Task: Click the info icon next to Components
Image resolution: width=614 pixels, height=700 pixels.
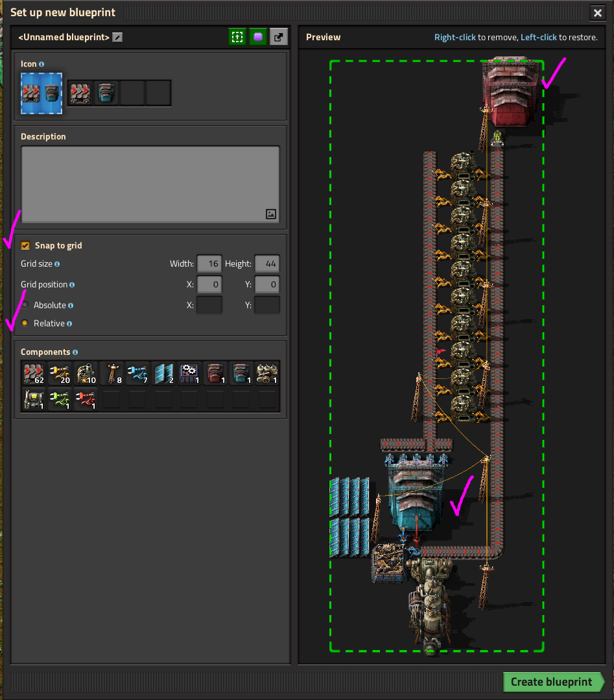Action: pyautogui.click(x=75, y=352)
